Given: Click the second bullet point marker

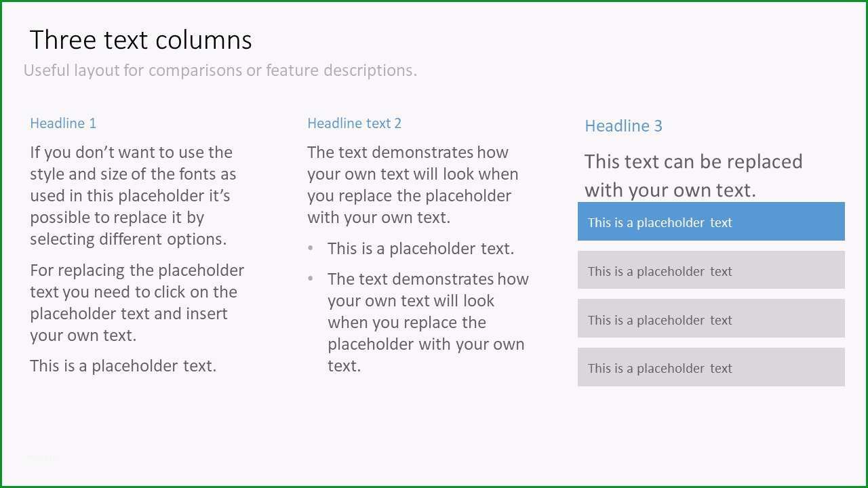Looking at the screenshot, I should pos(311,279).
